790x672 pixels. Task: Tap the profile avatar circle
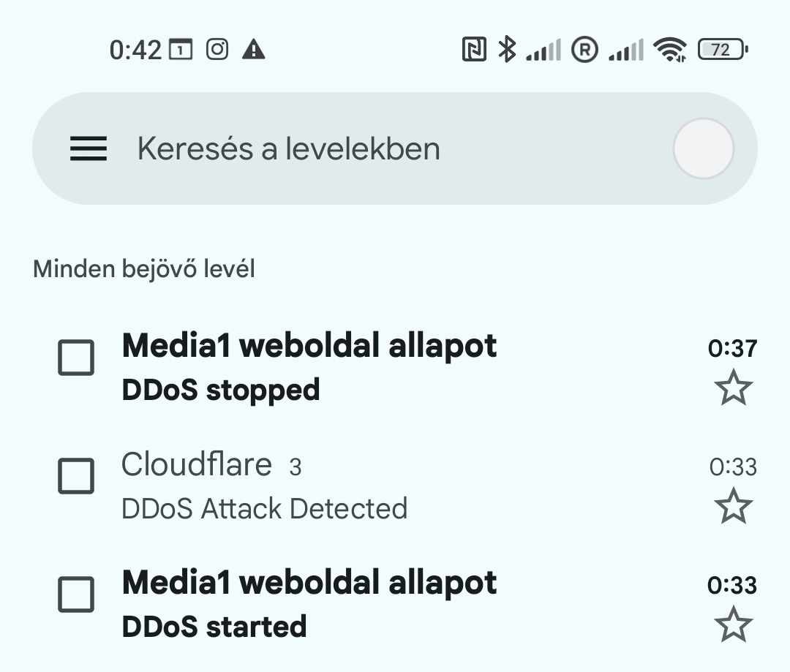702,149
